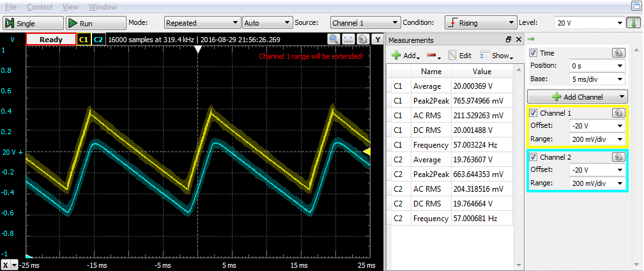Open the View menu
This screenshot has height=271, width=644.
click(x=71, y=7)
